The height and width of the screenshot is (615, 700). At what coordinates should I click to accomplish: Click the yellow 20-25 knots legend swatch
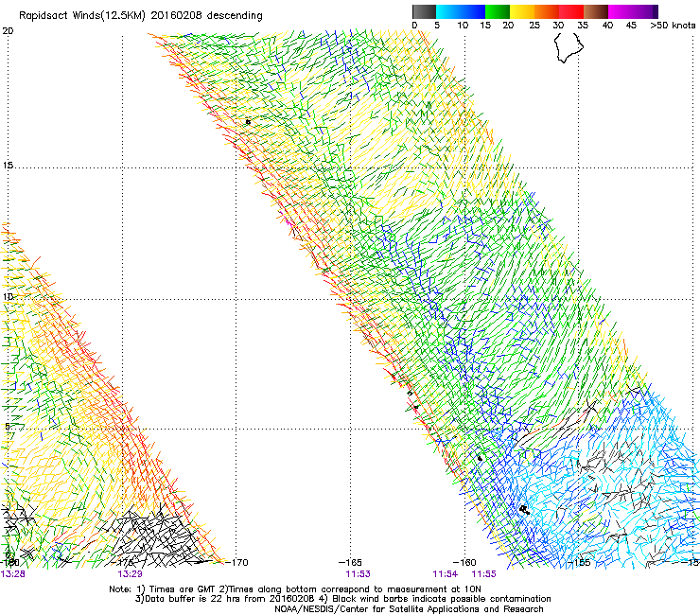coord(522,11)
